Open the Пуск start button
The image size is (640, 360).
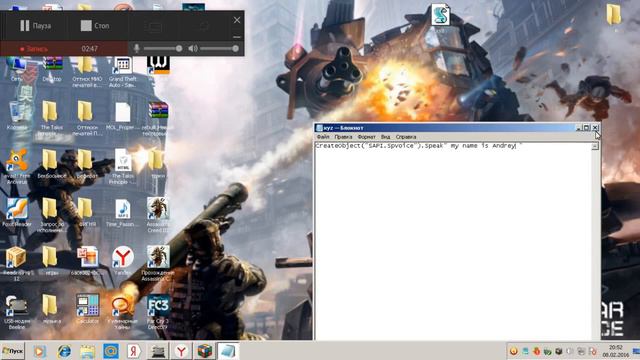coord(13,351)
